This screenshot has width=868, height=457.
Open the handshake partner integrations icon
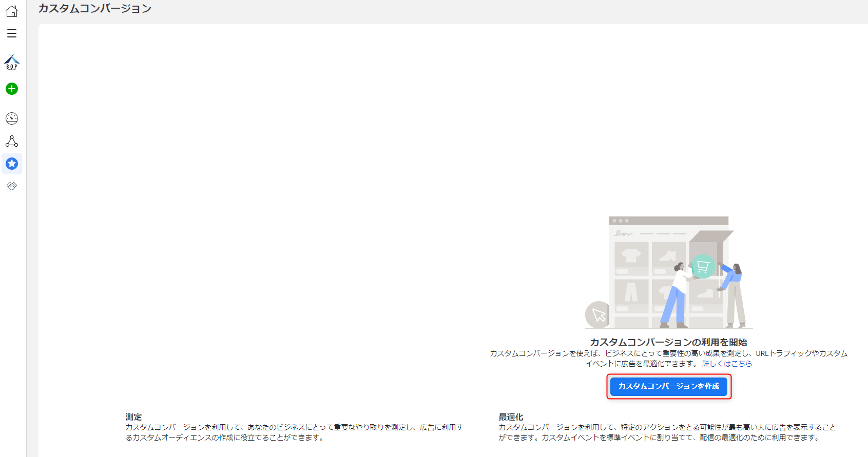12,186
